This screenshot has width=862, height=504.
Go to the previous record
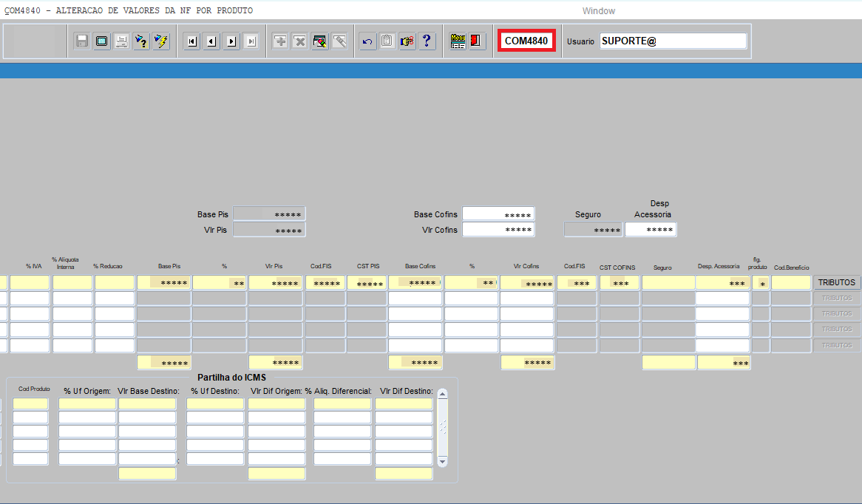point(211,41)
